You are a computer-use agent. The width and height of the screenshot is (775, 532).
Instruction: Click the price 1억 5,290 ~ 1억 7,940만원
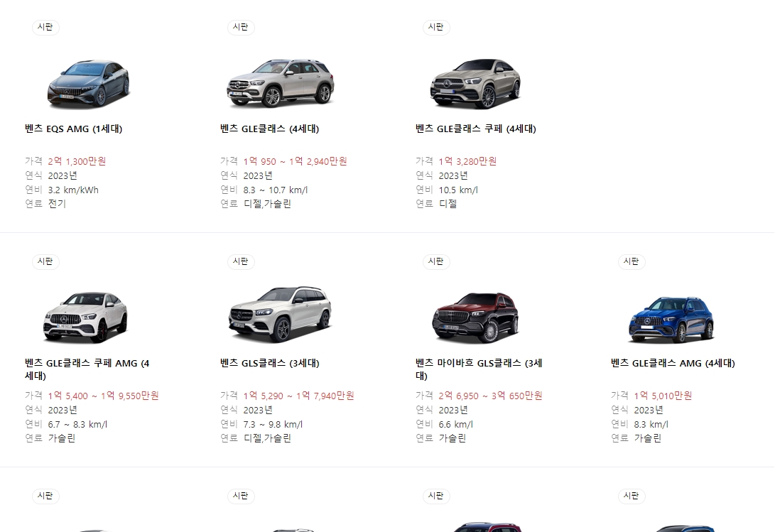(x=298, y=396)
